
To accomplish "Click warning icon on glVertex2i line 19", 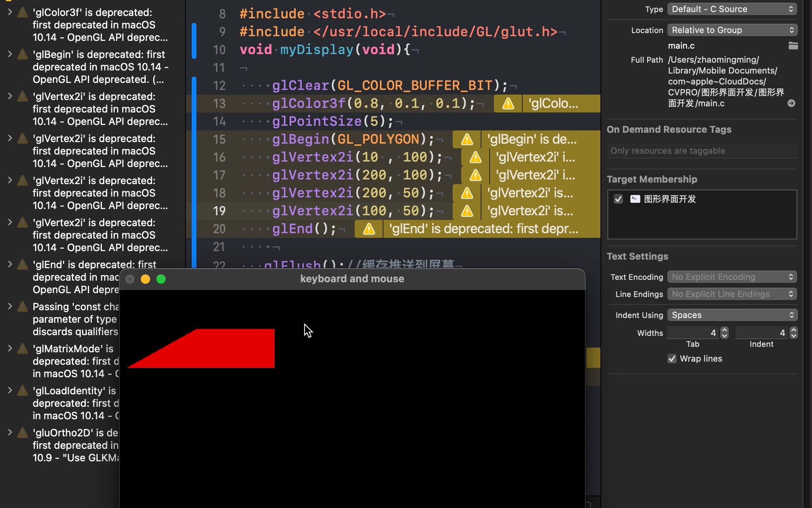I will click(467, 211).
